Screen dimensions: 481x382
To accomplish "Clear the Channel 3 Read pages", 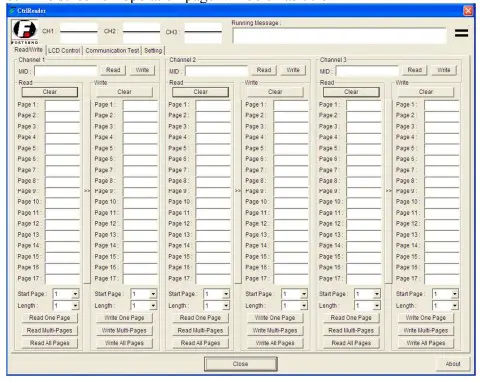I will pyautogui.click(x=351, y=92).
